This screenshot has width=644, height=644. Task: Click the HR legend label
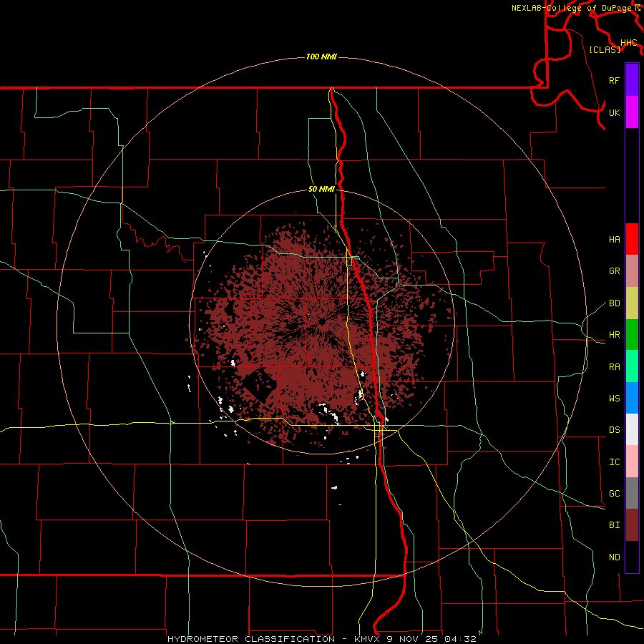click(614, 335)
